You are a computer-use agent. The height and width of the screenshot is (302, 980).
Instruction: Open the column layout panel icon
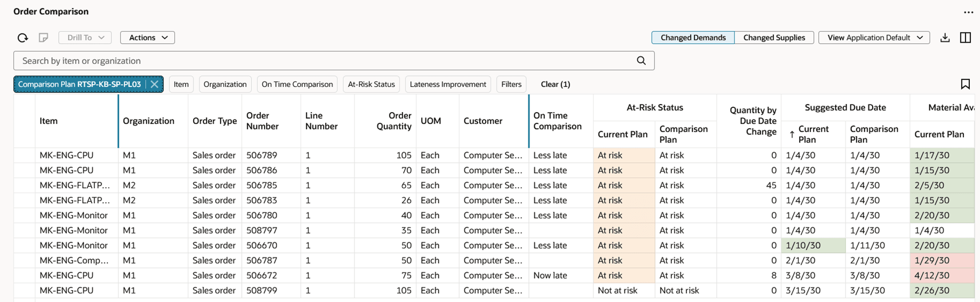tap(965, 37)
